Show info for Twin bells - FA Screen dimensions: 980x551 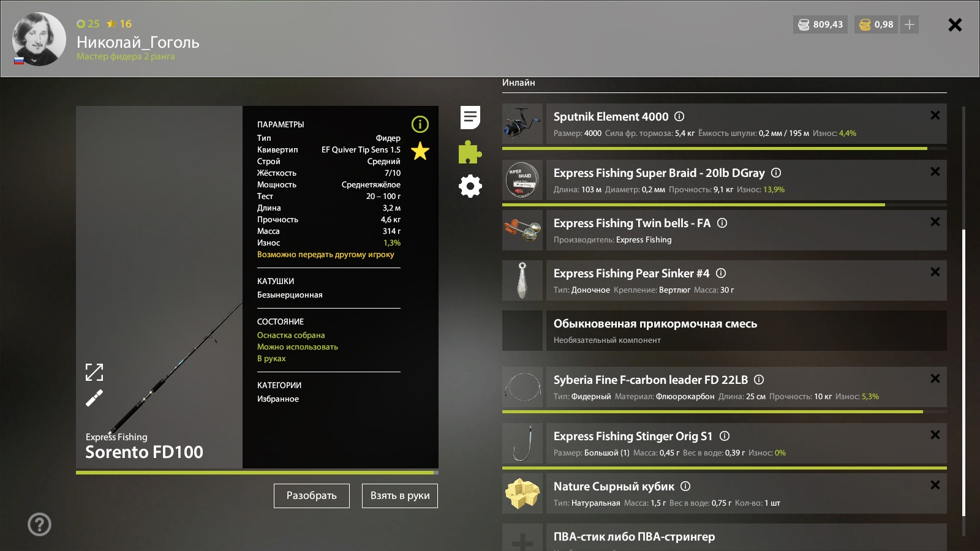click(722, 223)
